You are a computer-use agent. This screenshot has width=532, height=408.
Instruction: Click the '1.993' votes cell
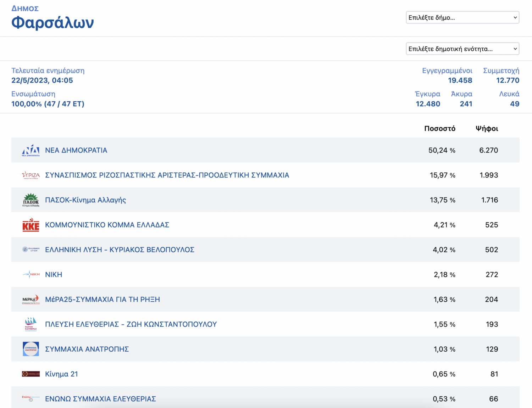coord(489,175)
